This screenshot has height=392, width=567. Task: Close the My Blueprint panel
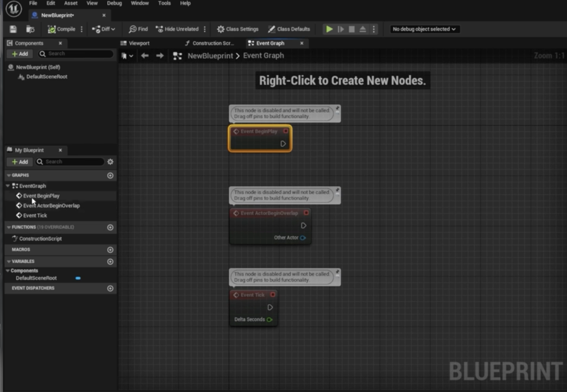(x=61, y=150)
